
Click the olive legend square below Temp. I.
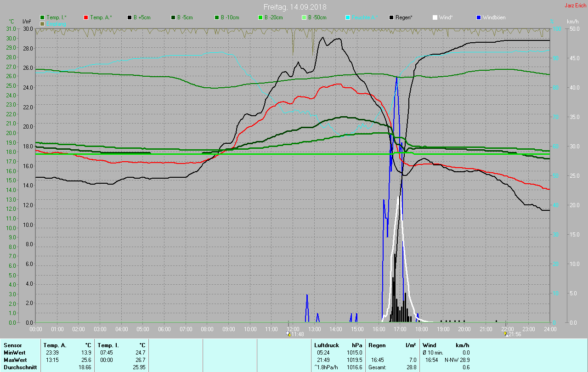point(43,23)
